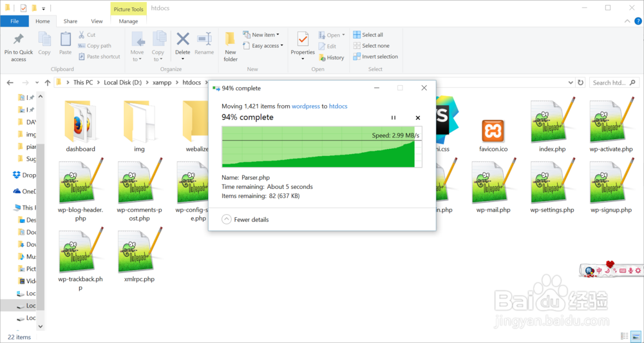
Task: Select the wp-activate.php file
Action: (611, 126)
